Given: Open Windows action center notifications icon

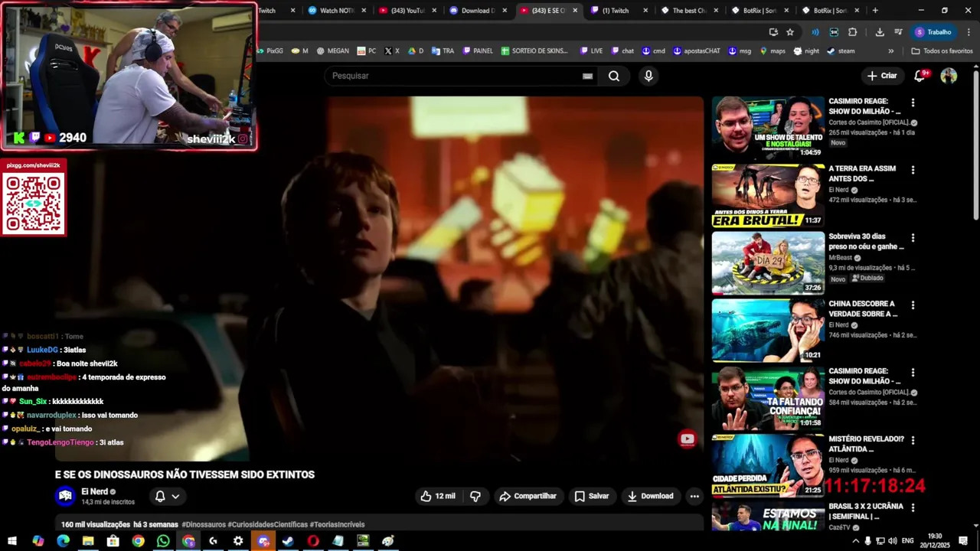Looking at the screenshot, I should pyautogui.click(x=965, y=541).
